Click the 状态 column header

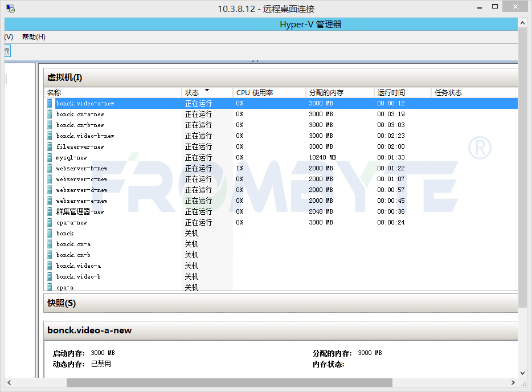pos(207,92)
